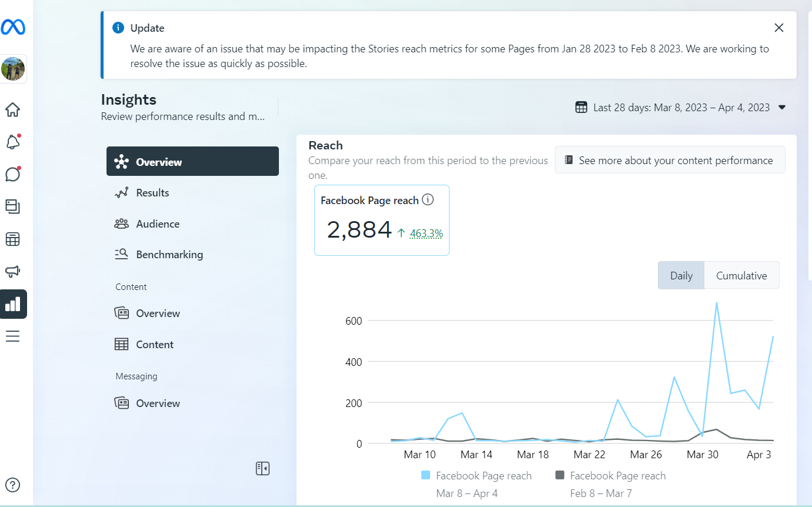
Task: Open the Home icon in sidebar
Action: click(x=12, y=110)
